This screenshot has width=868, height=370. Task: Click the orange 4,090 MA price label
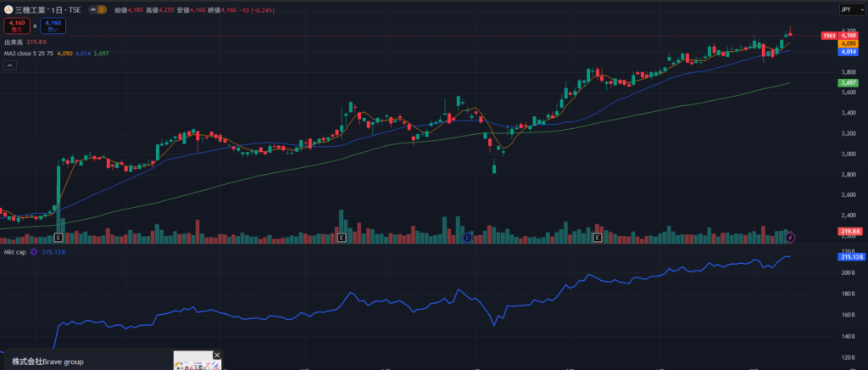point(849,43)
